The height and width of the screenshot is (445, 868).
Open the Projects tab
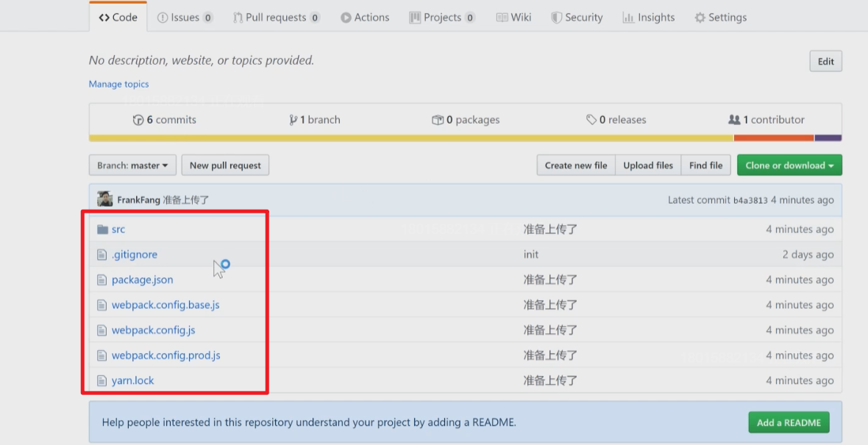pyautogui.click(x=442, y=17)
